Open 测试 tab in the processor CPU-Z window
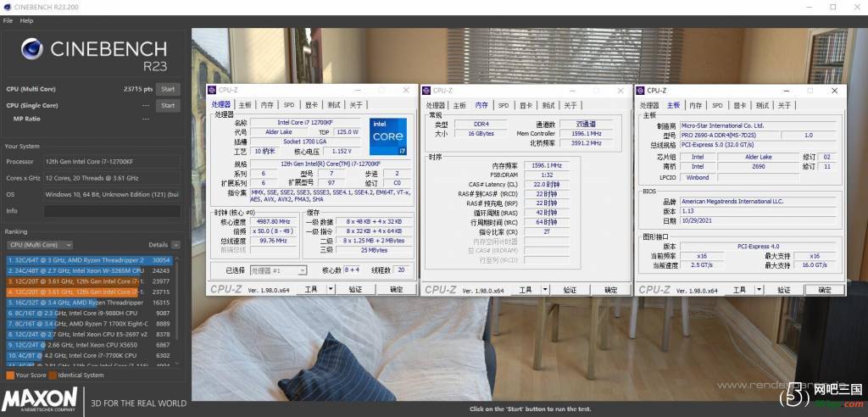 tap(334, 104)
